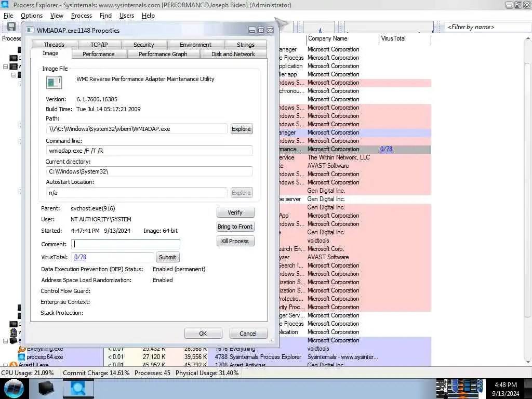
Task: Collapse the procexp64.exe parent tree node
Action: coord(5,341)
